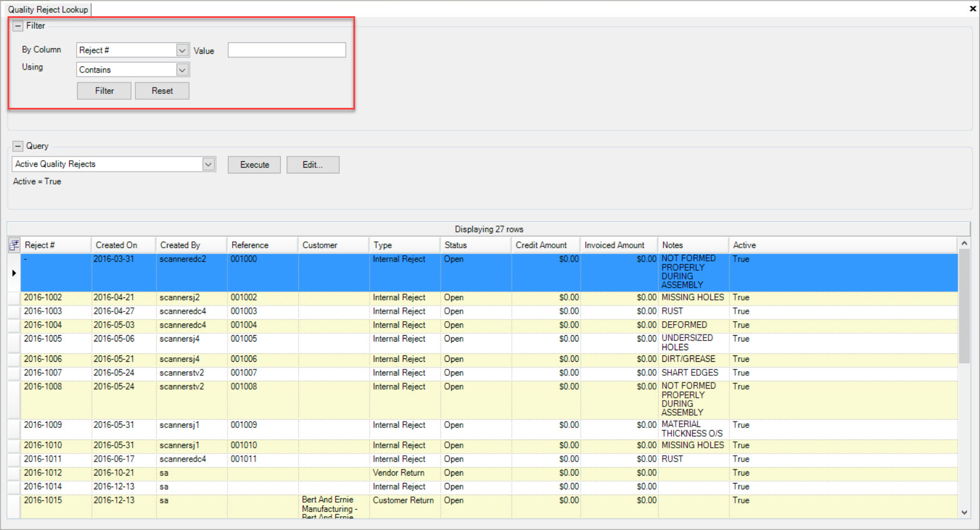The image size is (980, 530).
Task: Sort by Active column header
Action: pyautogui.click(x=843, y=245)
